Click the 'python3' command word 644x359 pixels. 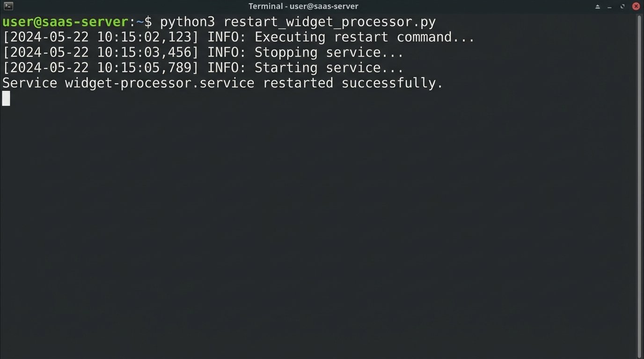[187, 22]
